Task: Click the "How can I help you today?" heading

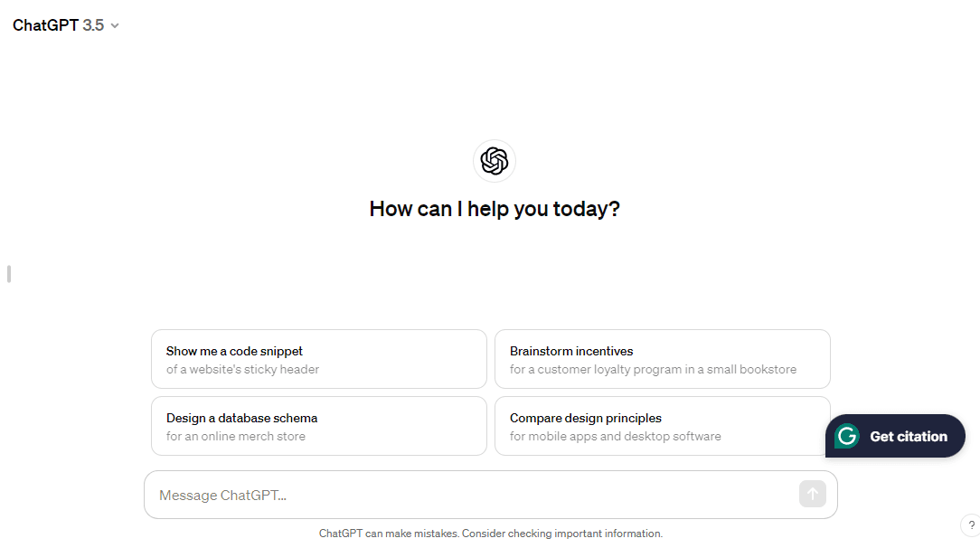Action: point(495,209)
